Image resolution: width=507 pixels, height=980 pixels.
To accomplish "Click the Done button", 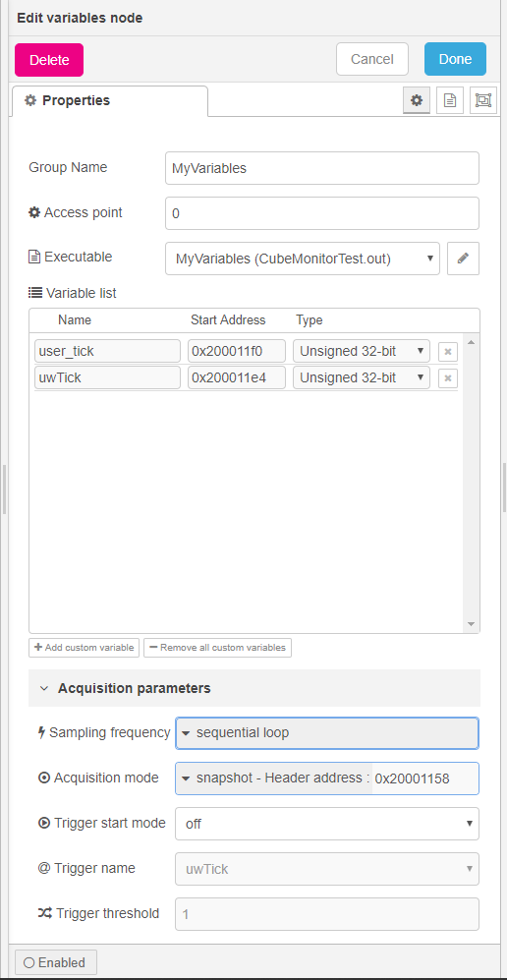I will point(455,59).
